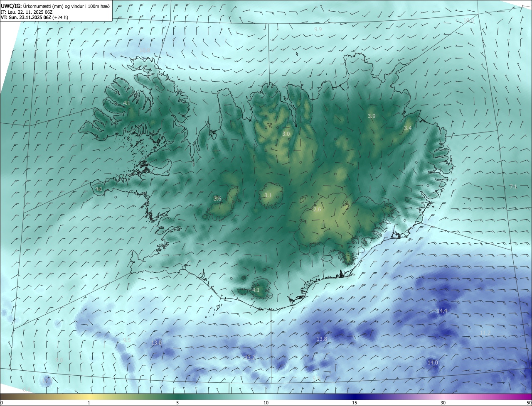This screenshot has height=406, width=532.
Task: Click the 'IT: Lau. 22. 11. 2025 06Z' line
Action: pyautogui.click(x=26, y=12)
